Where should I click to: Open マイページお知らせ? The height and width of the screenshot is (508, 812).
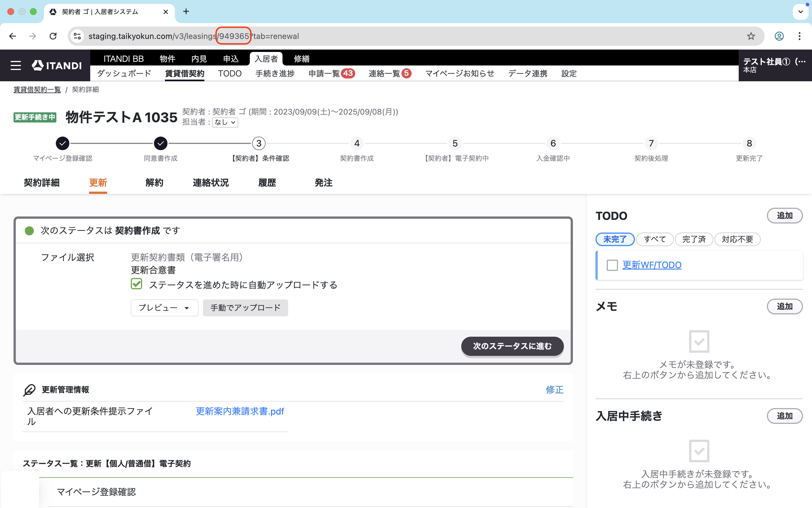460,74
